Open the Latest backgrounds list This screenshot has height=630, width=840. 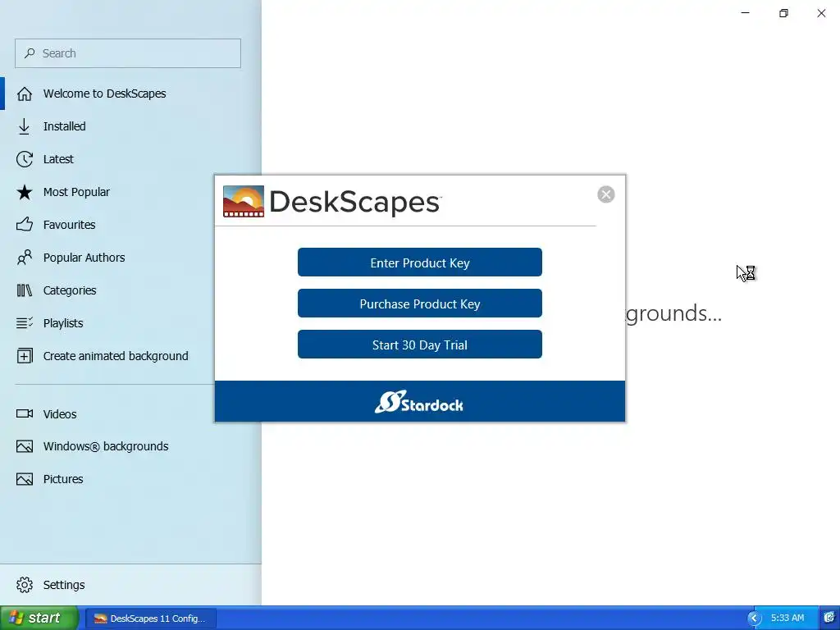point(58,159)
